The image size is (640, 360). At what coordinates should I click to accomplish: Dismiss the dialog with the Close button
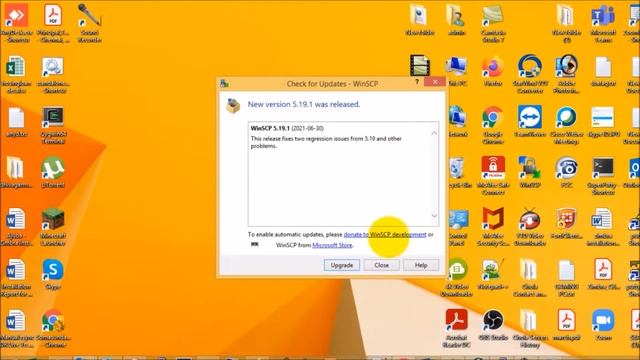click(382, 265)
